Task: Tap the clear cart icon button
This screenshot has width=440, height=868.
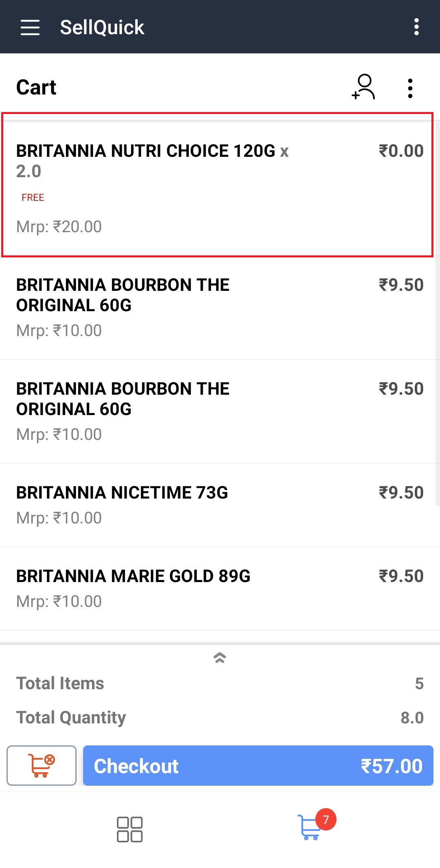Action: [x=42, y=765]
